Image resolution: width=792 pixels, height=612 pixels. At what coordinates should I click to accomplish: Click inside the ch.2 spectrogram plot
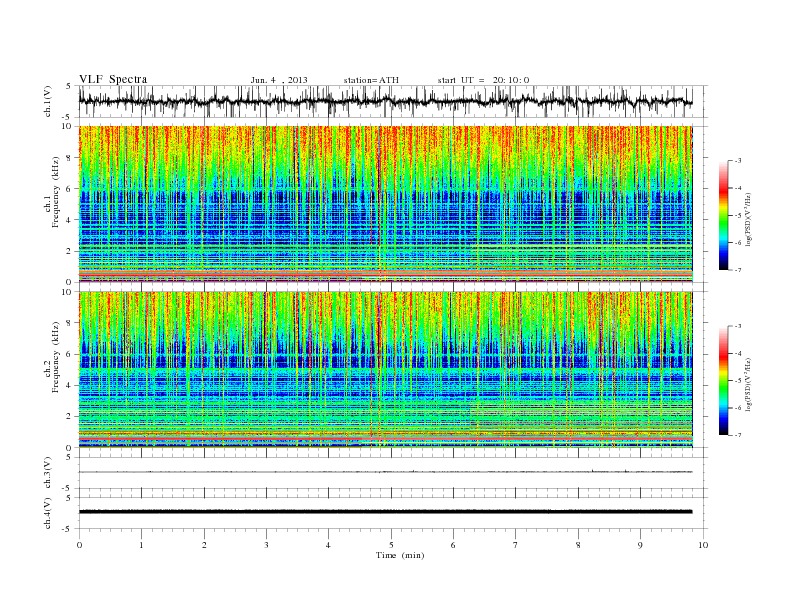pos(385,370)
